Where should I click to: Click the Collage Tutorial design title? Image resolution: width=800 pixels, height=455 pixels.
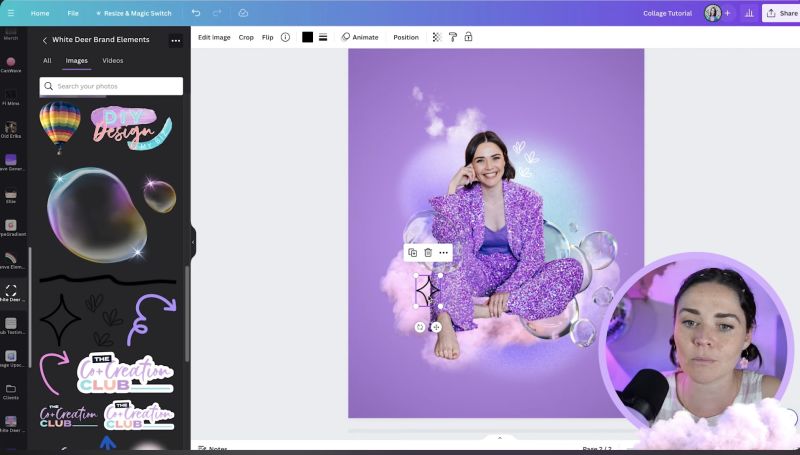pyautogui.click(x=667, y=13)
